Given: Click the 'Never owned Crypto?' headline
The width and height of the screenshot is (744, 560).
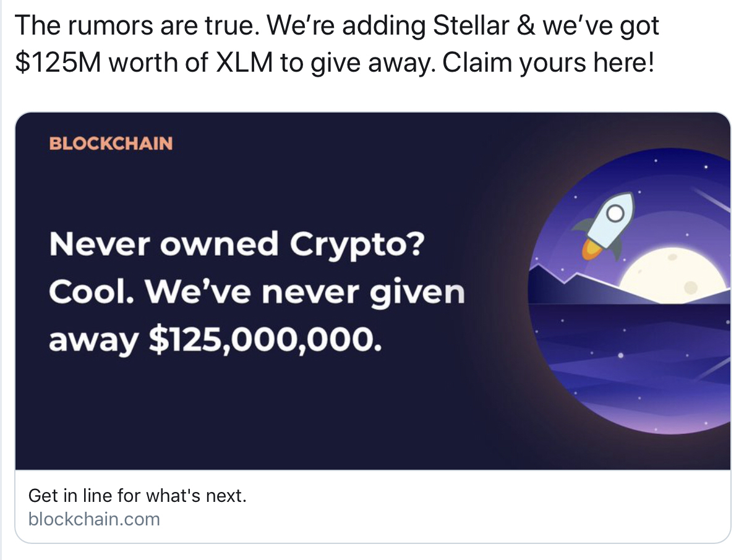Looking at the screenshot, I should [x=236, y=245].
